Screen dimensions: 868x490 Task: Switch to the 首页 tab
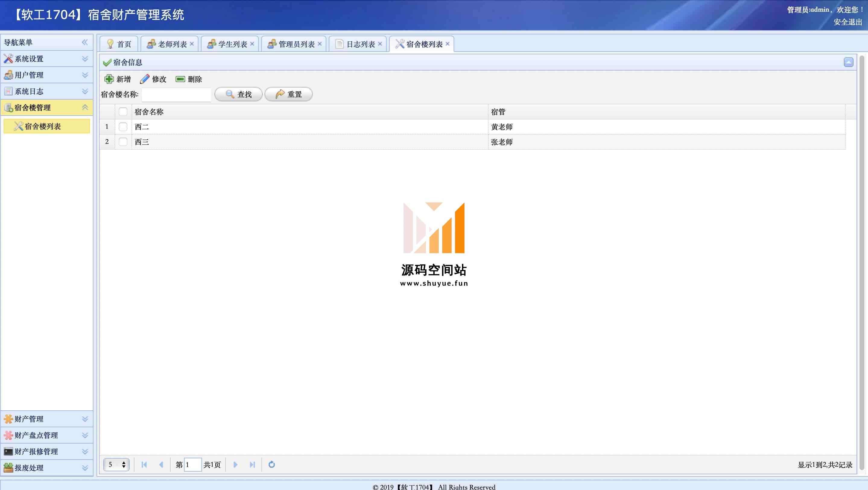119,44
